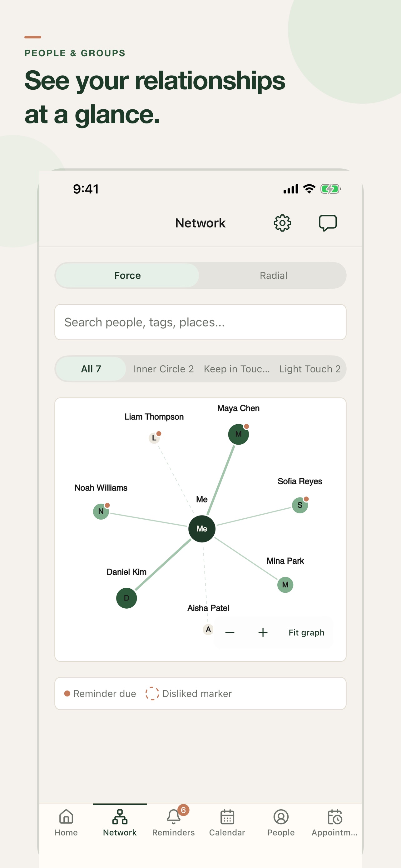Zoom in the graph with plus
The height and width of the screenshot is (868, 401).
[263, 632]
